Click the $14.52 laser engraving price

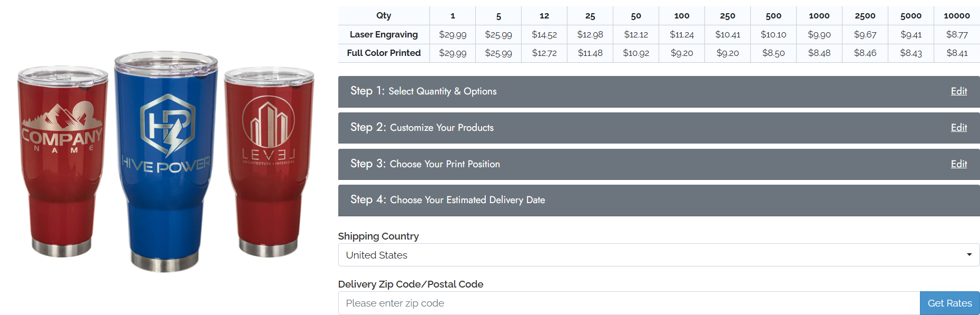tap(544, 34)
